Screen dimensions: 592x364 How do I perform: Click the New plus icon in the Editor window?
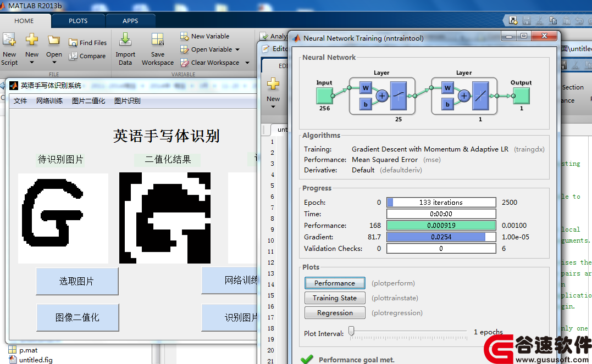point(273,84)
